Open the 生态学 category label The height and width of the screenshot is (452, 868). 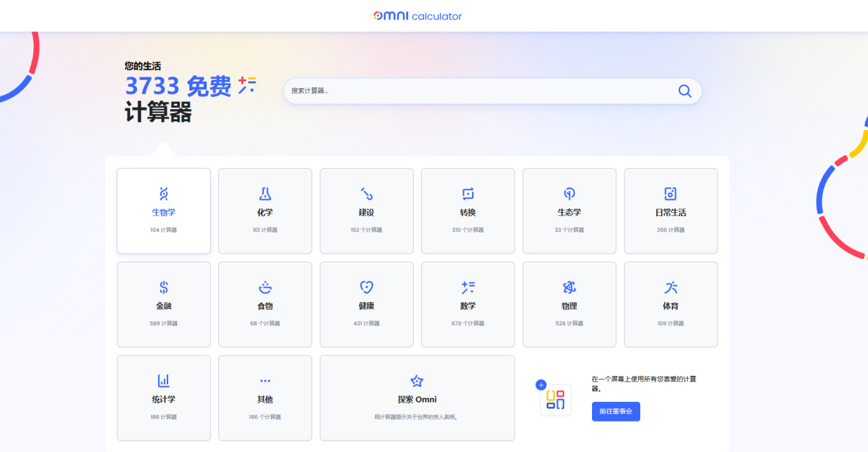tap(569, 212)
